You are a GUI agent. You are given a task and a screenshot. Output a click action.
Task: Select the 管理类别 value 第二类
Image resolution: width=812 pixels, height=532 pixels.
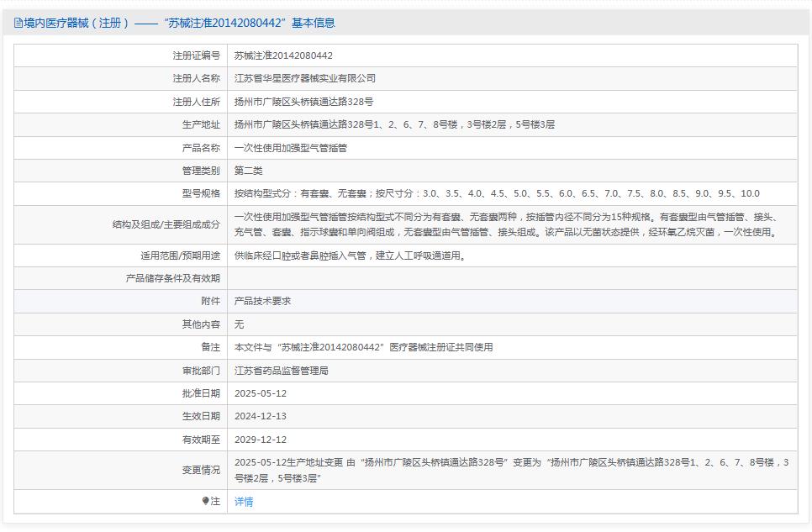coord(248,170)
